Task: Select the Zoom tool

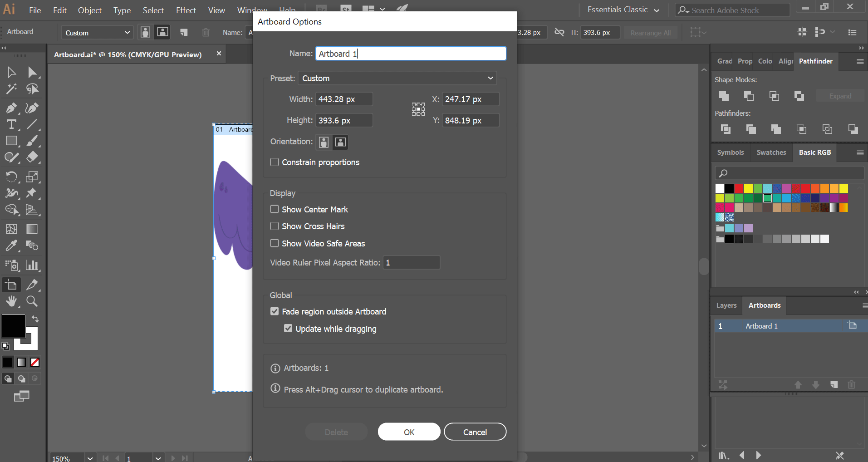Action: click(32, 301)
